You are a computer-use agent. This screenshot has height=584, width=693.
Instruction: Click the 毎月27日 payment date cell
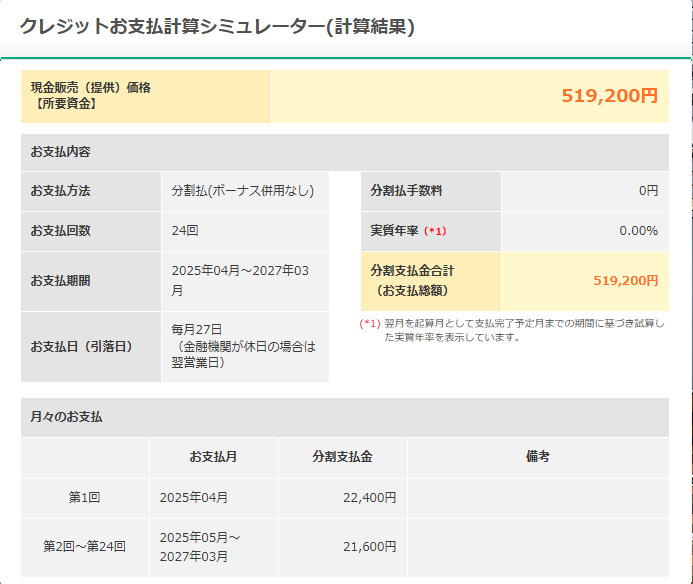[245, 347]
